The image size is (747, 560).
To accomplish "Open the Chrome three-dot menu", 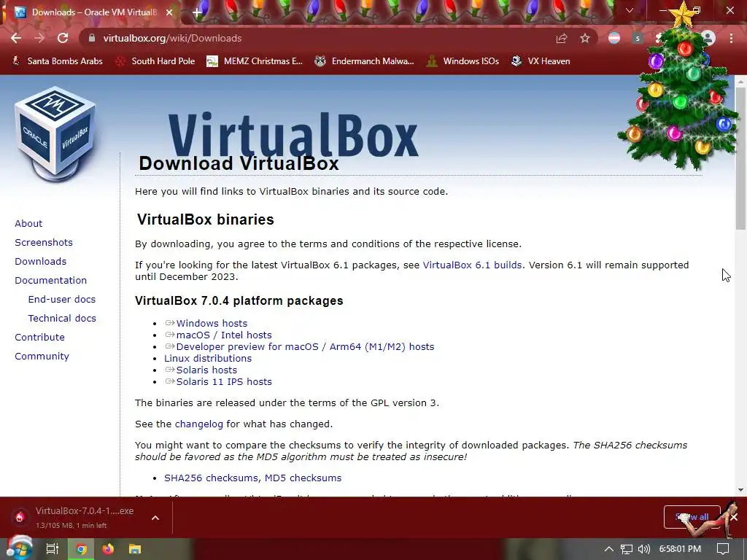I will [x=731, y=38].
